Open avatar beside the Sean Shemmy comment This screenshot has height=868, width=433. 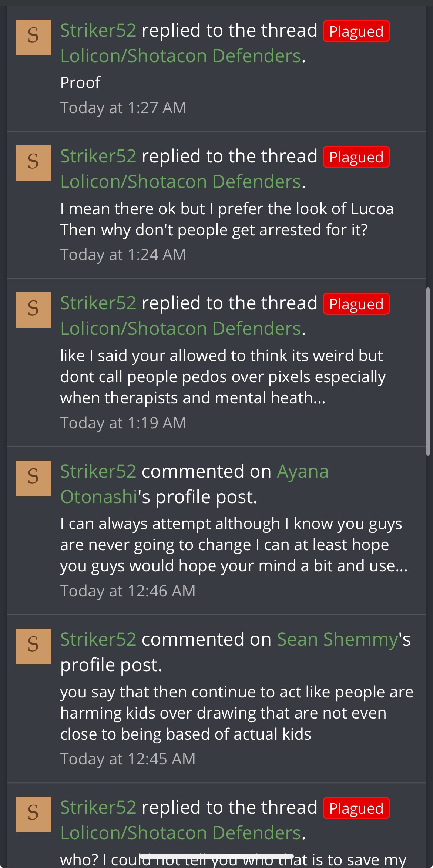coord(33,646)
